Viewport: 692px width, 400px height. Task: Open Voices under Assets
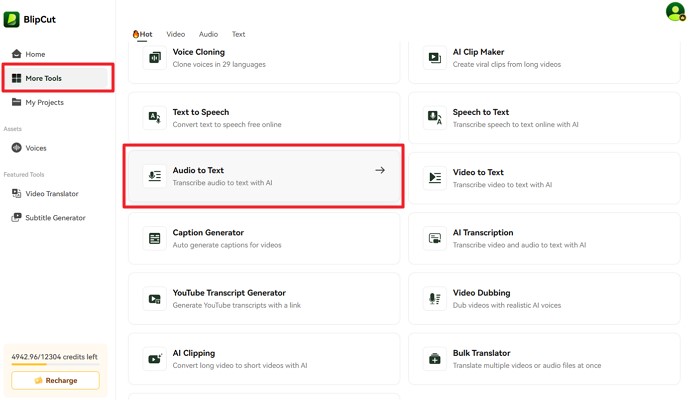click(x=36, y=148)
